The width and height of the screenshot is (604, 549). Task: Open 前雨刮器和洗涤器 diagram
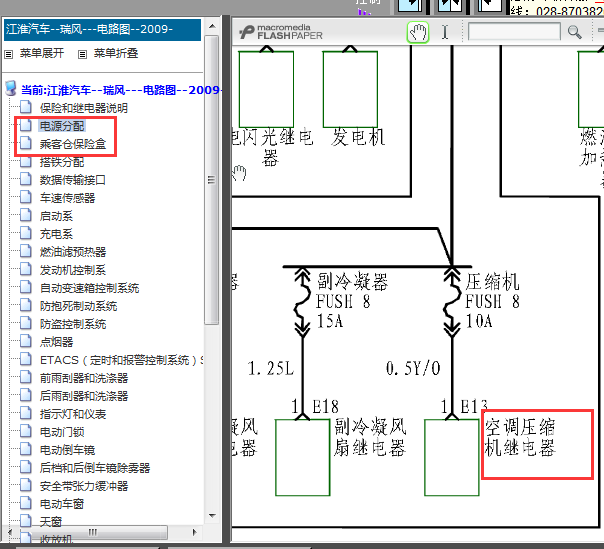pos(84,378)
